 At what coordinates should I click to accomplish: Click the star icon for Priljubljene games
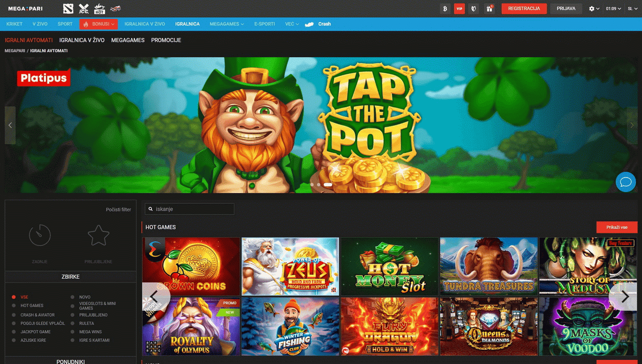(98, 235)
